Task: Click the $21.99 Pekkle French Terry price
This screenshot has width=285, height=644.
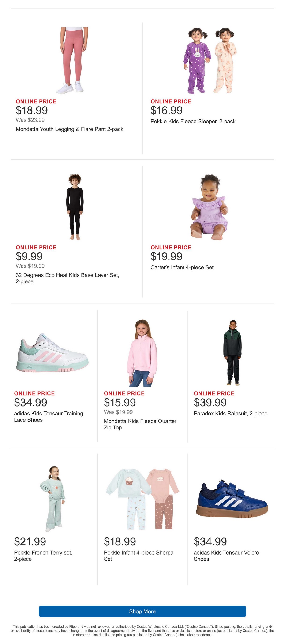Action: point(30,541)
